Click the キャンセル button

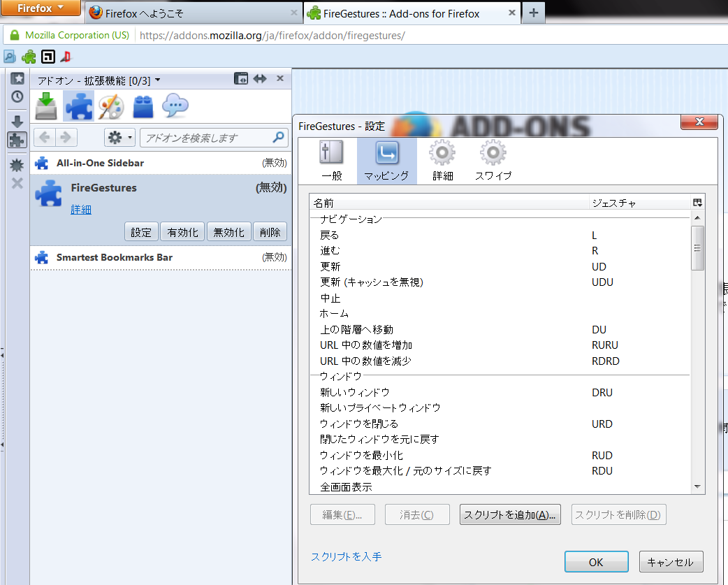671,562
